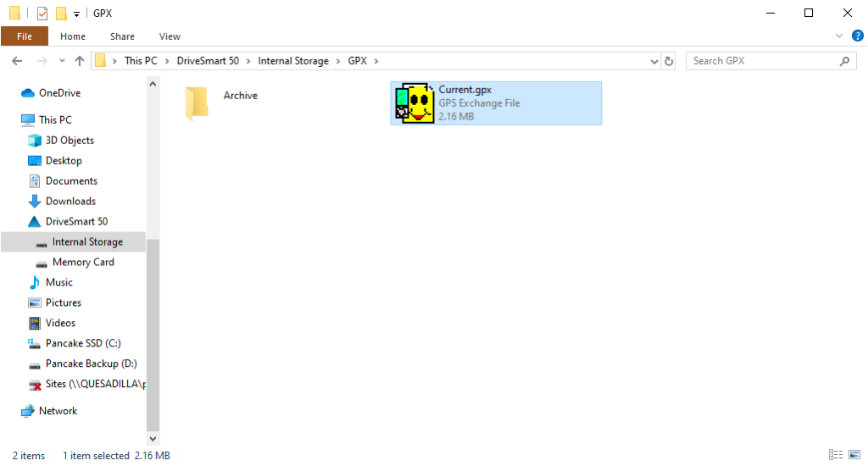Screen dimensions: 868x466
Task: Click the Current.gpx file name
Action: pos(465,90)
